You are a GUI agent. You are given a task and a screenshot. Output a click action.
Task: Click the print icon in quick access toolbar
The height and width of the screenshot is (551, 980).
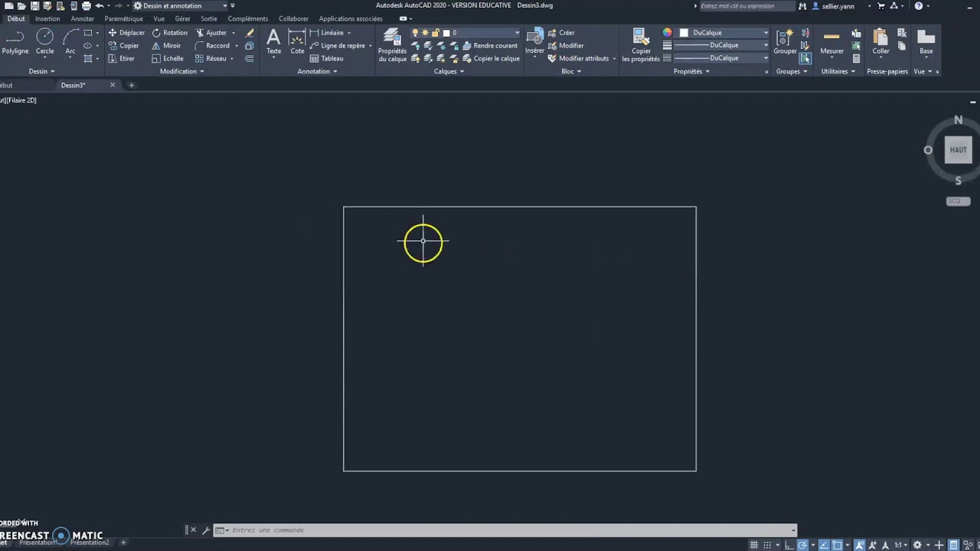pyautogui.click(x=87, y=5)
